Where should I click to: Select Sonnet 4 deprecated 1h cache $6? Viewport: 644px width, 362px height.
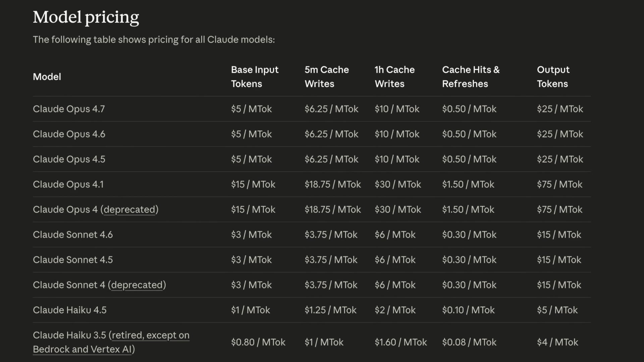395,285
